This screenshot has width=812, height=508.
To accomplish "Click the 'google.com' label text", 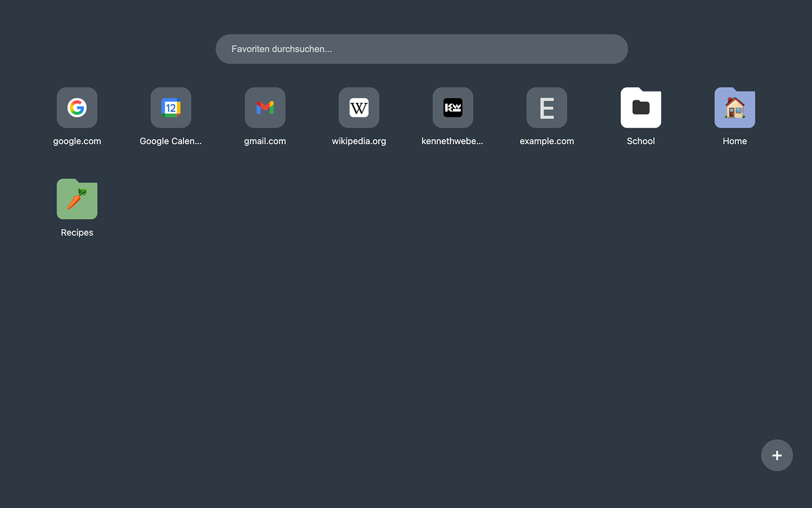I will tap(77, 141).
